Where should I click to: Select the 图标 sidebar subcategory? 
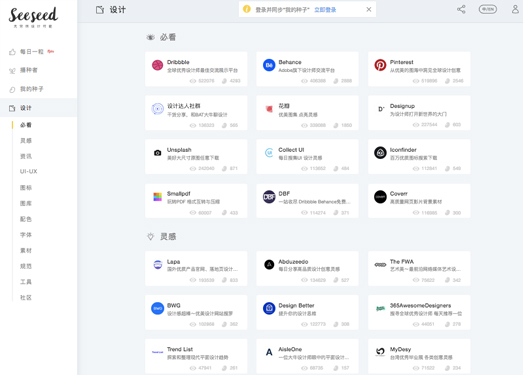pyautogui.click(x=26, y=188)
